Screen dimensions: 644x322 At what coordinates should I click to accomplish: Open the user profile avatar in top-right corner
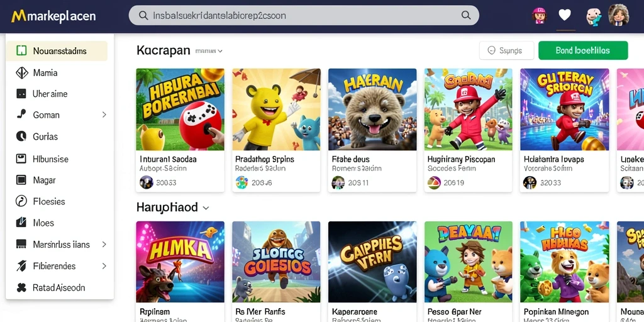pyautogui.click(x=618, y=16)
